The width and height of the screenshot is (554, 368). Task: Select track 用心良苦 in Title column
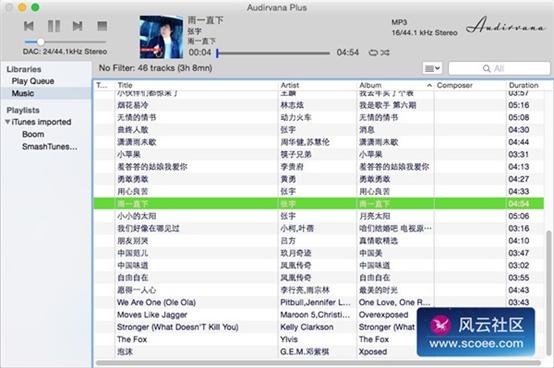coord(133,192)
